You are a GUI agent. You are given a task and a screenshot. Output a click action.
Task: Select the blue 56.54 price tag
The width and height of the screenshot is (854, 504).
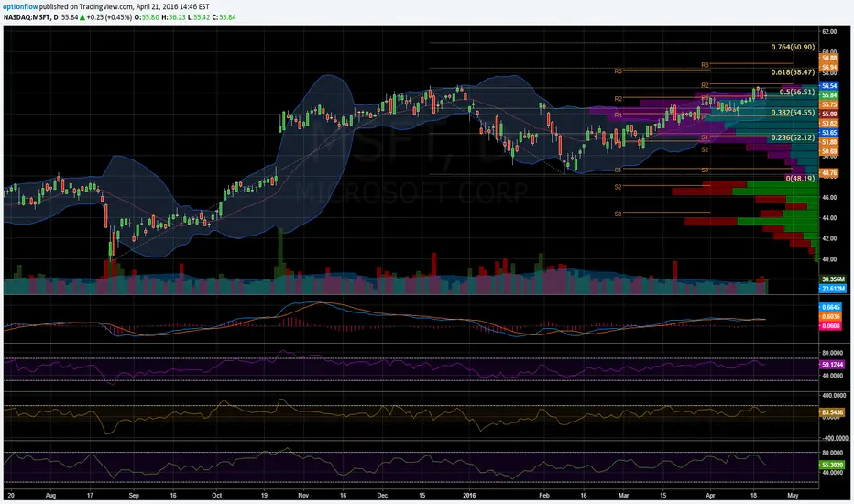829,86
